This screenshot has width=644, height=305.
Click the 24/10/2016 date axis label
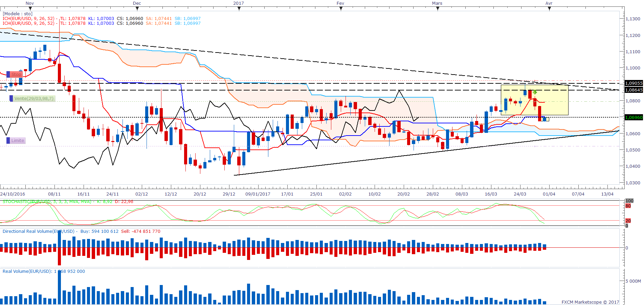[x=13, y=194]
